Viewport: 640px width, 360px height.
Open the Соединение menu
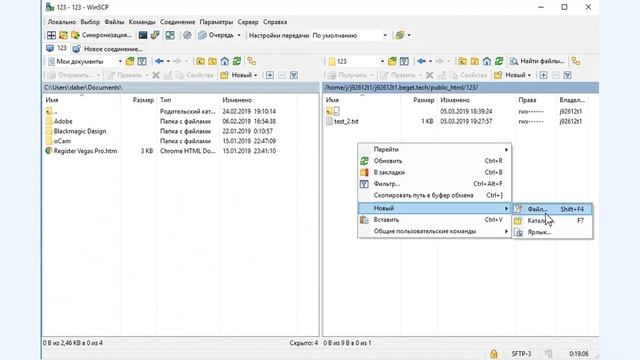178,22
